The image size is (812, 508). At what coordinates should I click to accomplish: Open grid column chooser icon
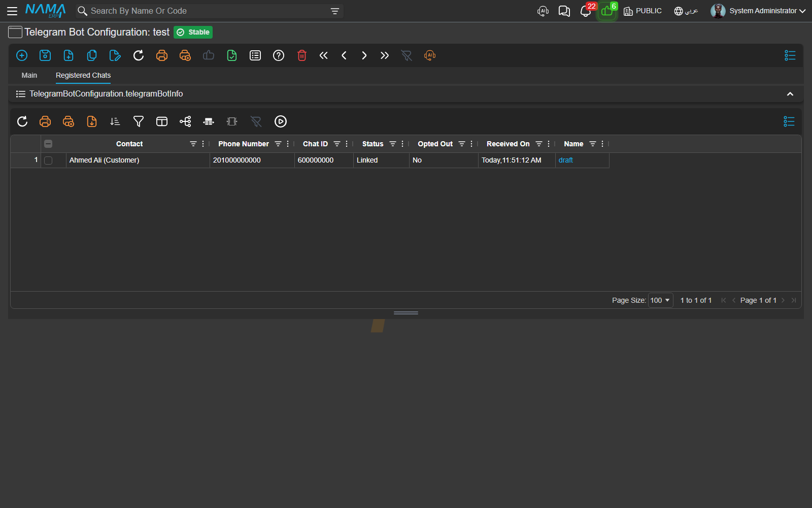click(x=162, y=121)
